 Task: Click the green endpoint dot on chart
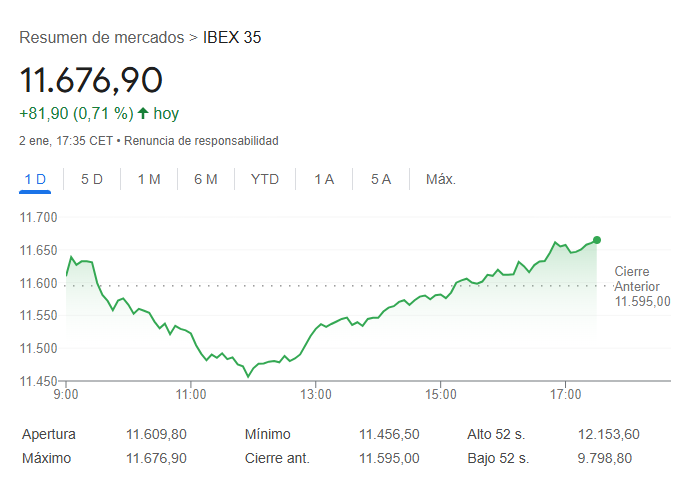pyautogui.click(x=597, y=240)
